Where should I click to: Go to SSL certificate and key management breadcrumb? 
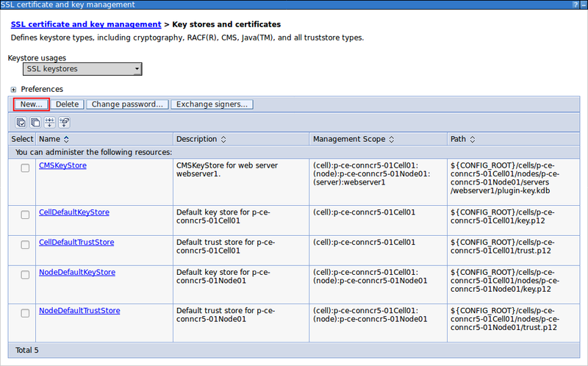[86, 25]
